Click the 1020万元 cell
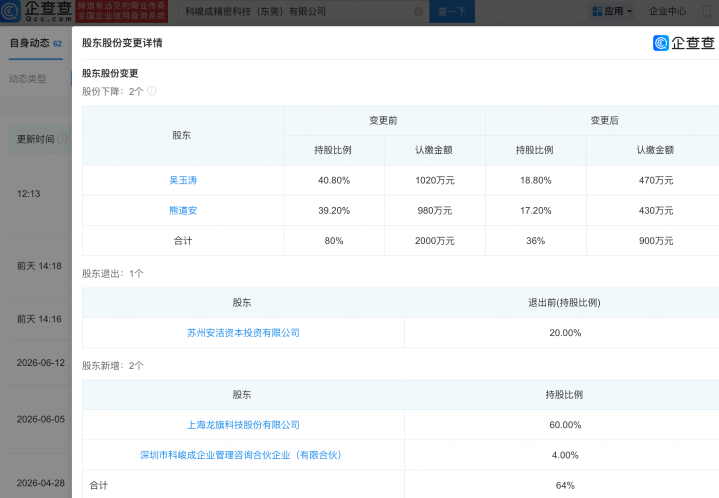The height and width of the screenshot is (498, 719). [435, 181]
